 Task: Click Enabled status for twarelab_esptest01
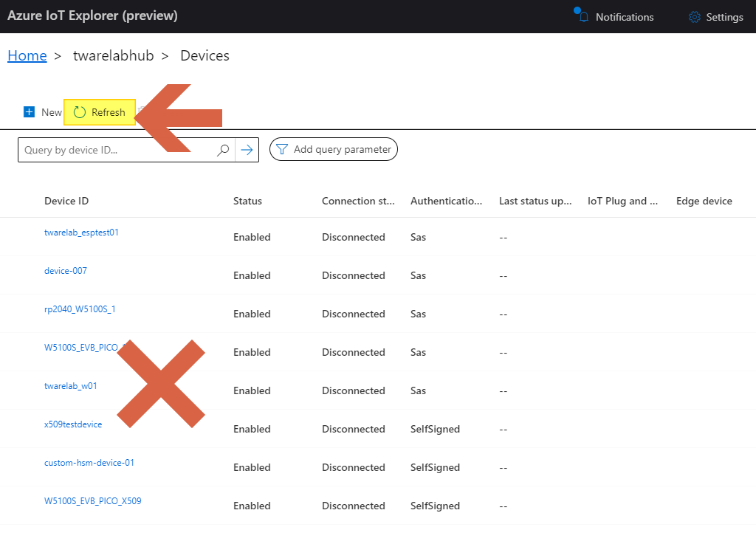coord(252,237)
